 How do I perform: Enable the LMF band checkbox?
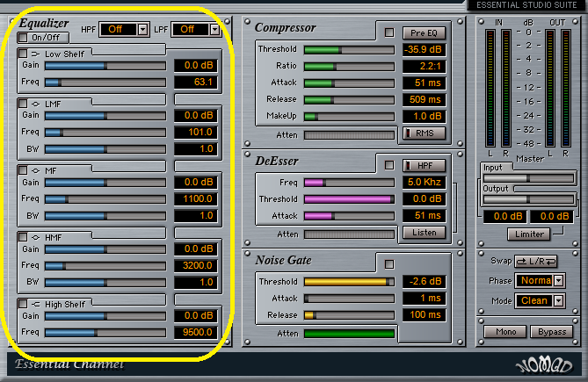click(23, 104)
